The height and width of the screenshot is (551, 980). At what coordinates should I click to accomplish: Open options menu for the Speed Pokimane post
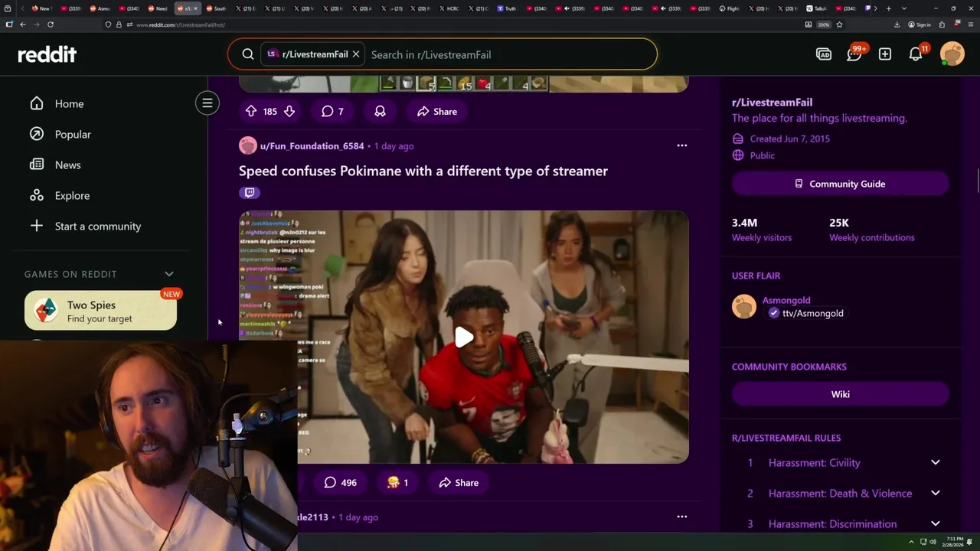682,145
